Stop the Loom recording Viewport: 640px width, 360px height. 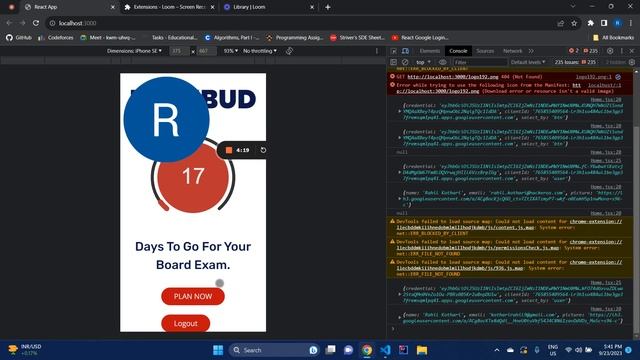point(229,150)
